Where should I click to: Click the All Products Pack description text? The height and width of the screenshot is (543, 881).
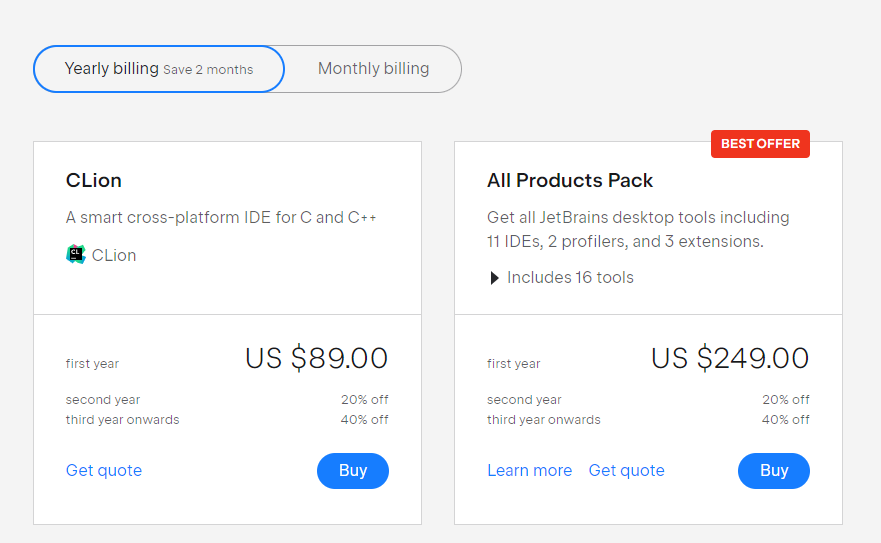638,229
